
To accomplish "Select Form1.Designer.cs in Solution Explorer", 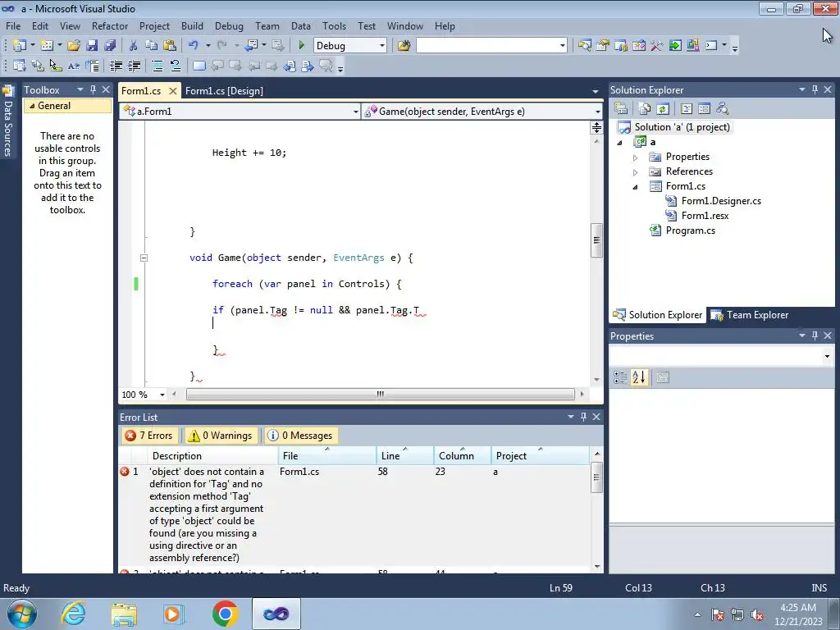I will 720,201.
